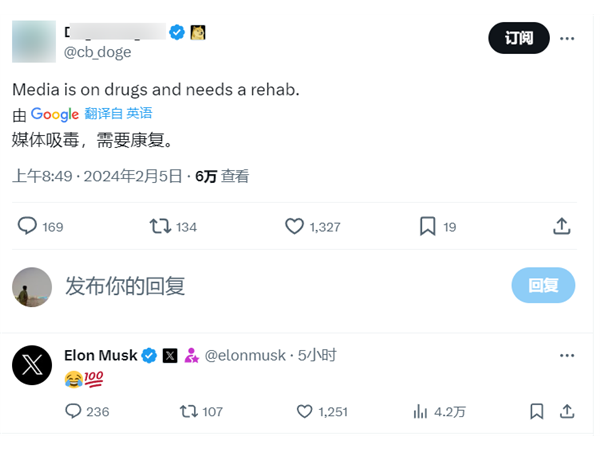Image resolution: width=600 pixels, height=450 pixels.
Task: Open Elon Musk's X profile avatar
Action: [32, 364]
